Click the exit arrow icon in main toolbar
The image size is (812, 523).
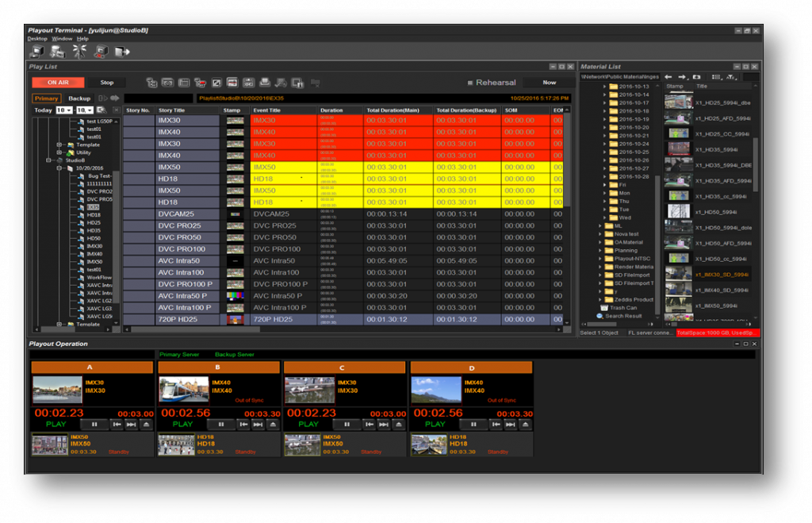(x=121, y=52)
